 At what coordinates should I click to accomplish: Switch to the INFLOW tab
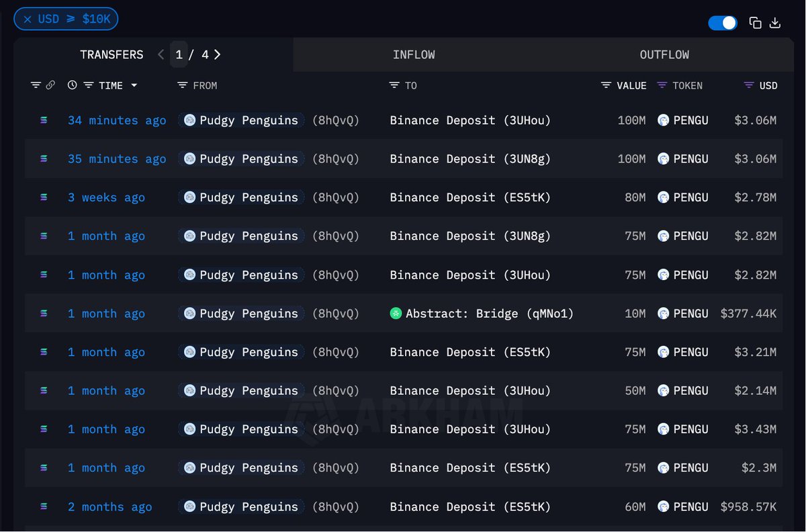pyautogui.click(x=414, y=54)
